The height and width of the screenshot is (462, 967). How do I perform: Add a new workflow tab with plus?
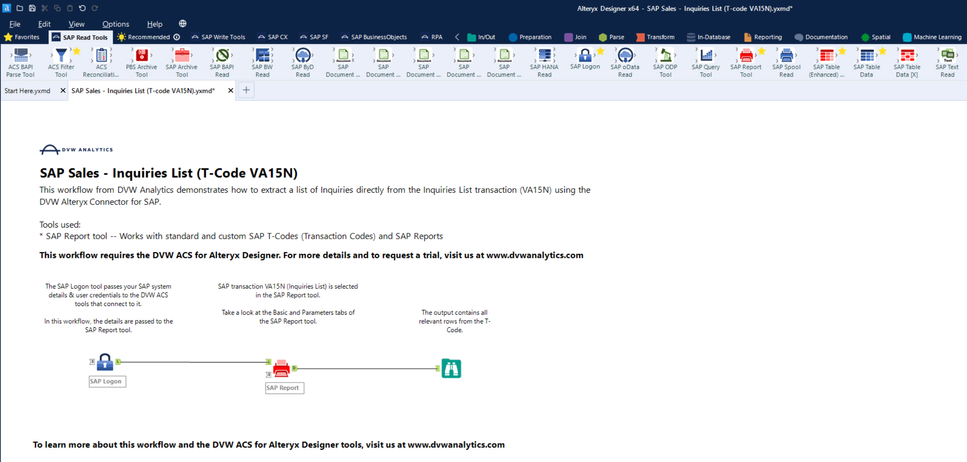[x=245, y=90]
